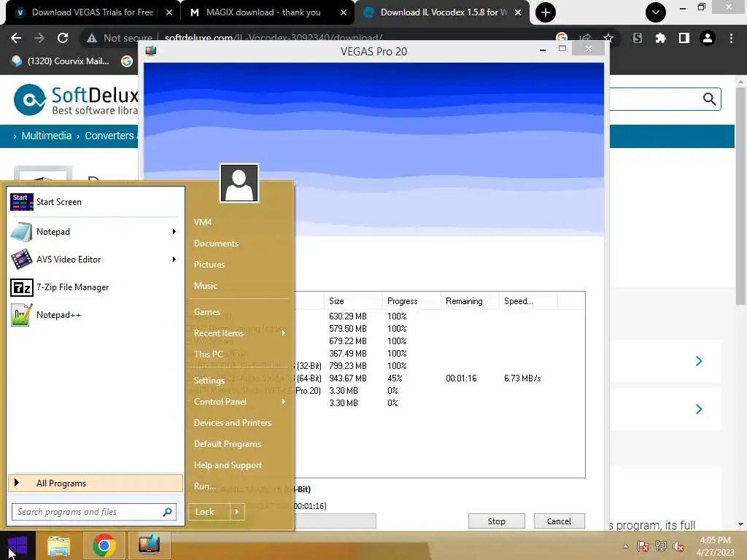
Task: Open Settings from the start menu
Action: click(x=209, y=380)
